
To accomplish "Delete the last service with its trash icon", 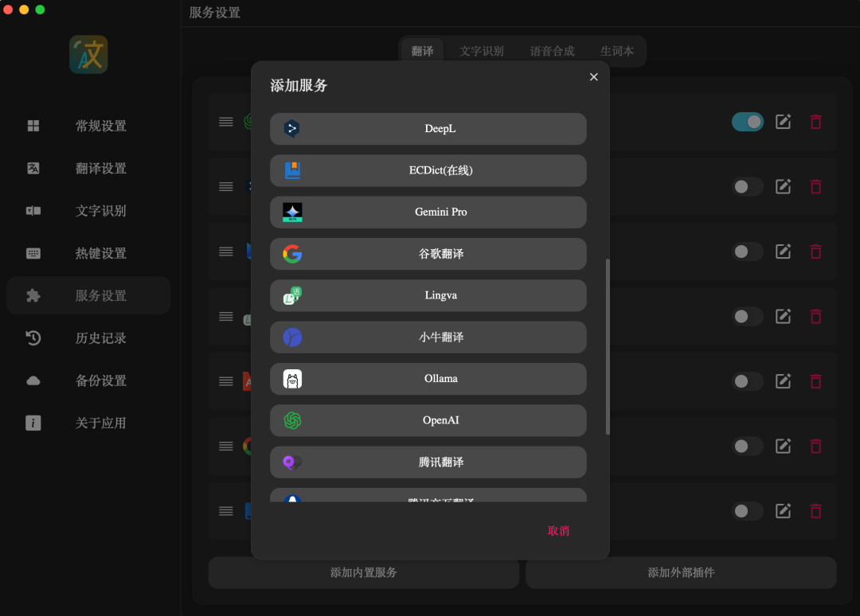I will 815,511.
